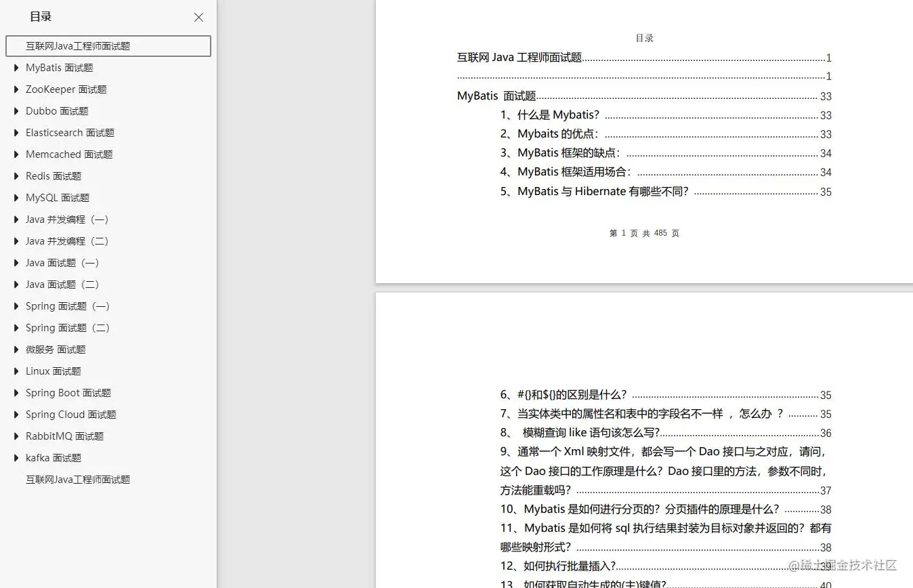
Task: Select the last 互联网Java工程师面试题 bookmark entry
Action: coord(78,480)
